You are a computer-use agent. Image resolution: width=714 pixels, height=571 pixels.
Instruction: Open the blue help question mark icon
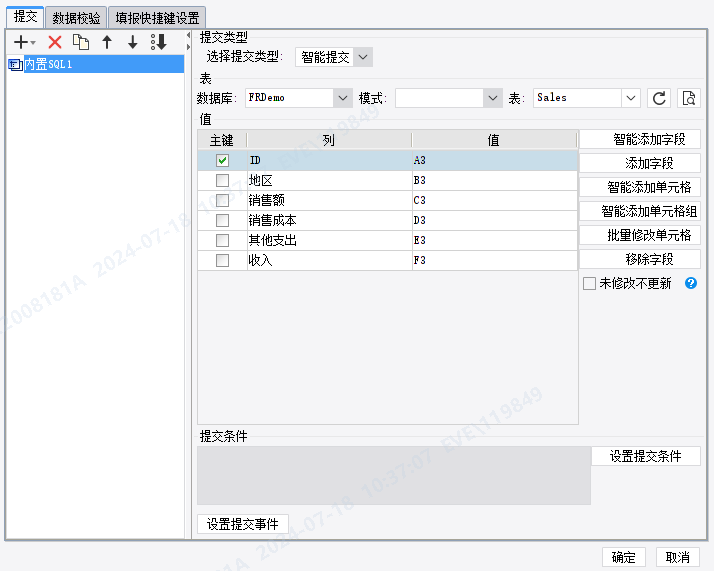point(691,283)
